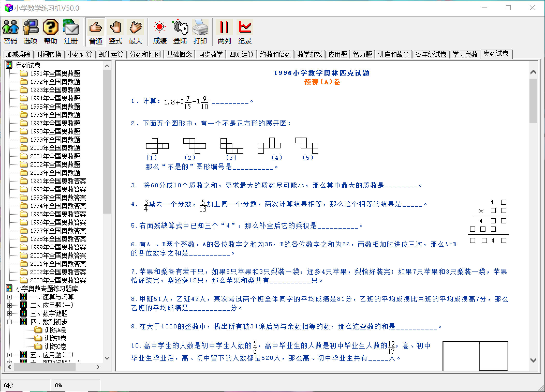Open the 规律运算 tab
545x392 pixels.
tap(111, 54)
